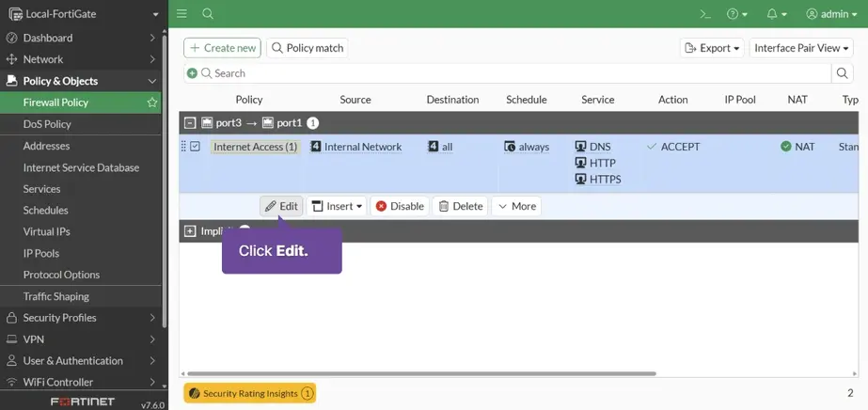868x410 pixels.
Task: Expand the Network menu
Action: [x=81, y=59]
